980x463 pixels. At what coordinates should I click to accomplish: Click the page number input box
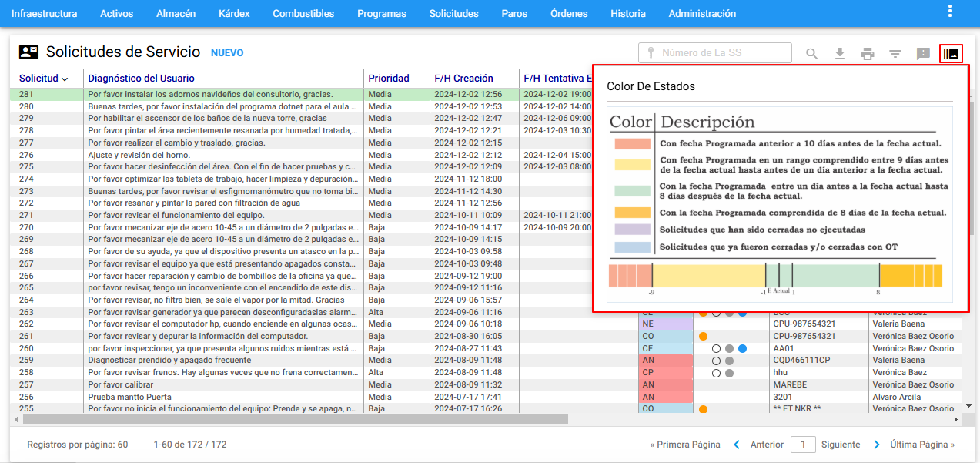pos(803,445)
